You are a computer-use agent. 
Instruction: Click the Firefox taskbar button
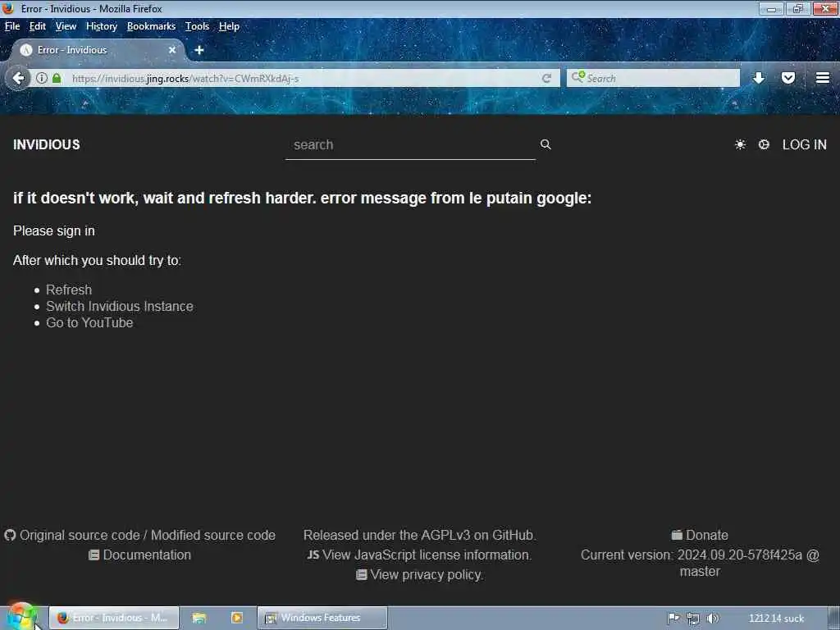pos(114,618)
